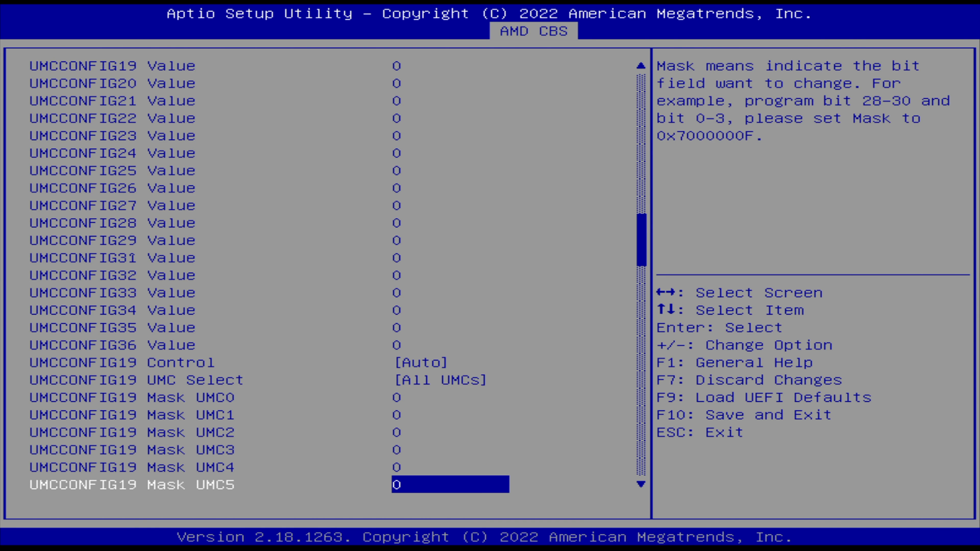The height and width of the screenshot is (551, 980).
Task: Select the 'UMCCONFIG19 Mask UMC3' row label
Action: (132, 450)
